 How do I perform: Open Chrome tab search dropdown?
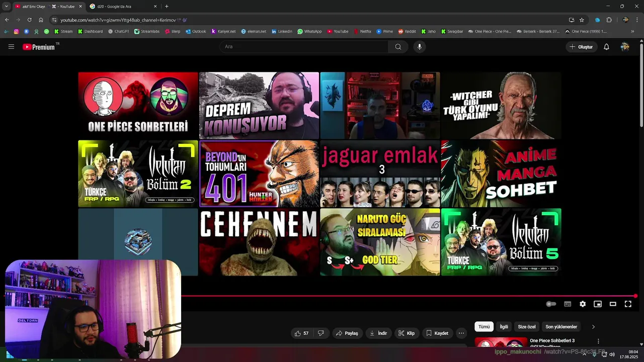pos(6,7)
